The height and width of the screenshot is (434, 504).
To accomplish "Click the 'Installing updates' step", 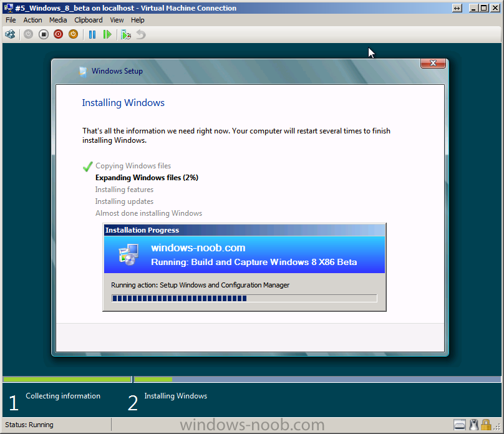I will pyautogui.click(x=124, y=201).
